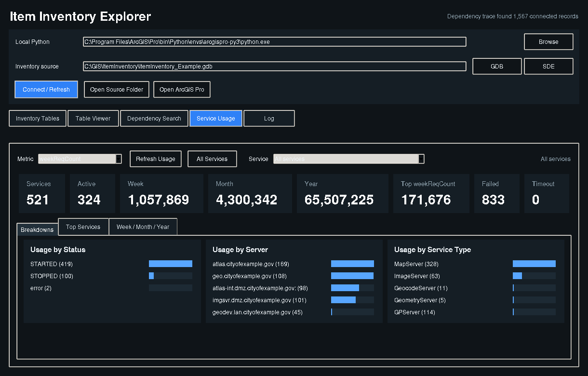Click the 'All services' label at right
This screenshot has height=376, width=588.
tap(556, 159)
